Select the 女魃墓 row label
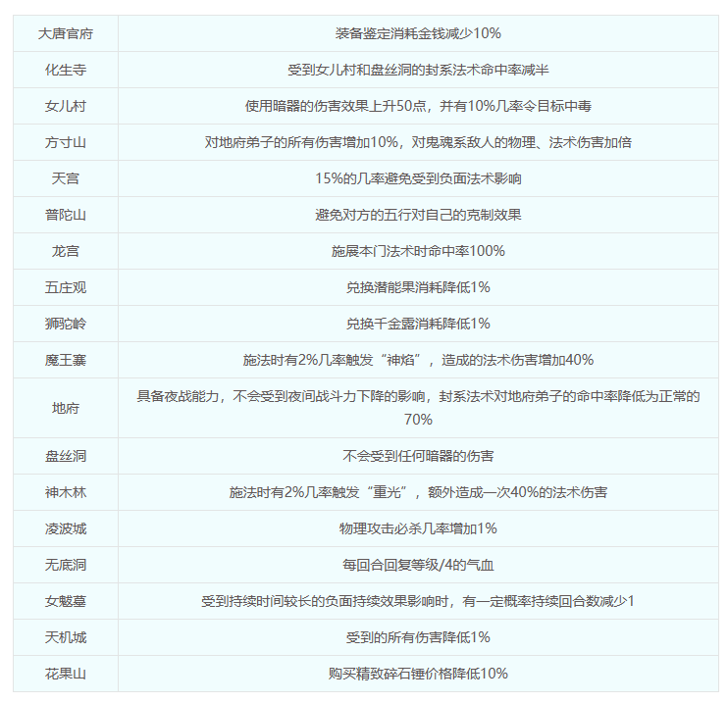Image resolution: width=728 pixels, height=703 pixels. coord(66,601)
